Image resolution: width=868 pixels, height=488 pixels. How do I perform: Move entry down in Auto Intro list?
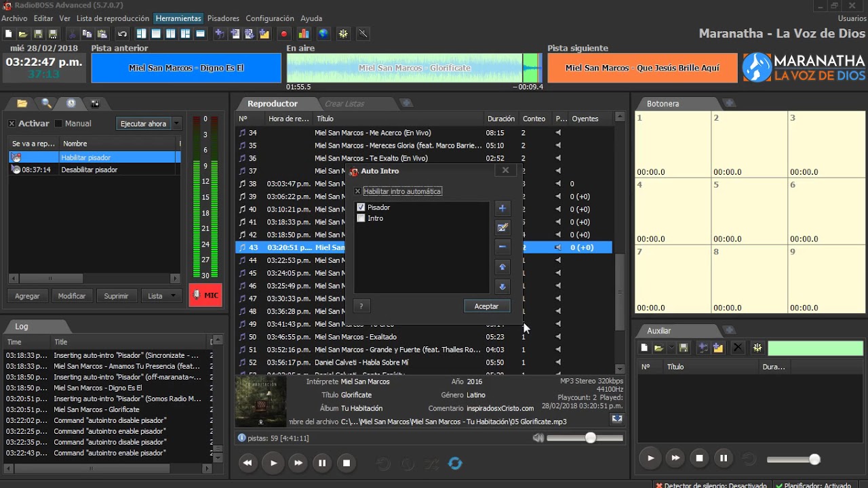point(502,287)
